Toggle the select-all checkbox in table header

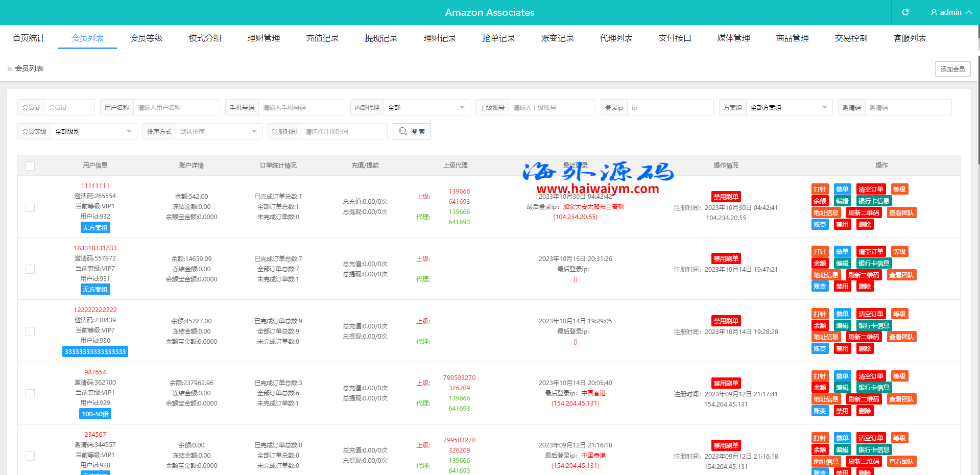[x=30, y=166]
